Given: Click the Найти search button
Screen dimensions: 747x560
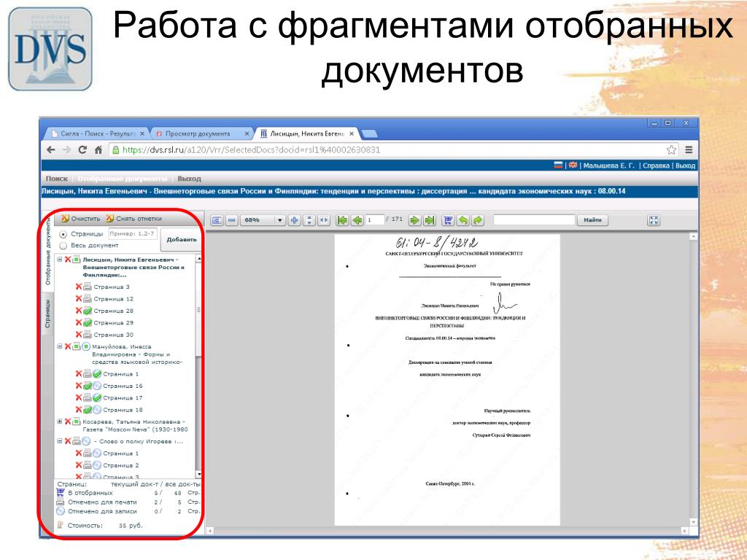Looking at the screenshot, I should [592, 220].
